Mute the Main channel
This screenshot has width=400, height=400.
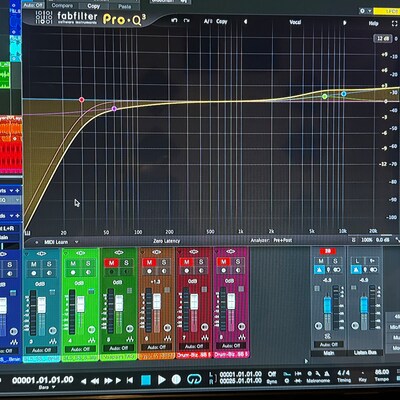click(321, 261)
